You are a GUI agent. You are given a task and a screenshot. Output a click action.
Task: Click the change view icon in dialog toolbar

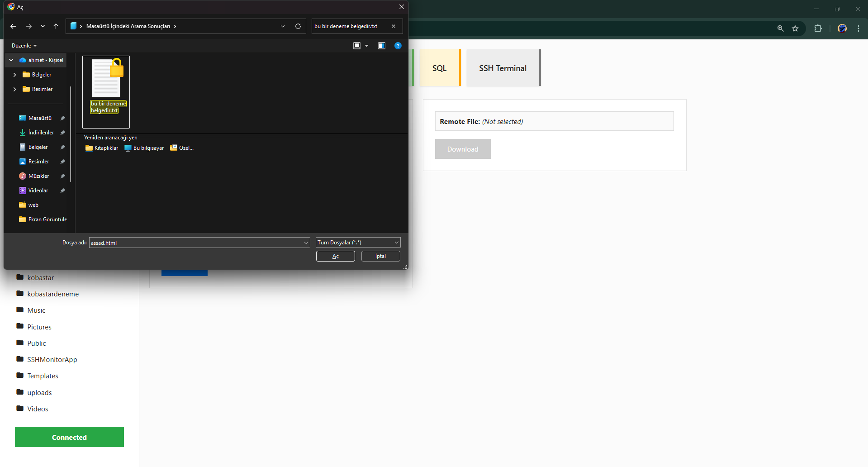357,45
